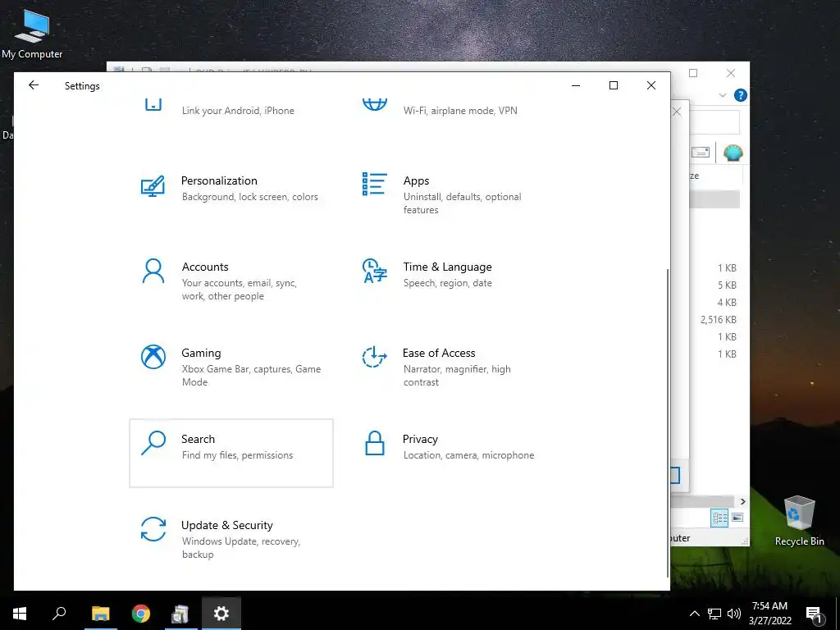
Task: Open Time & Language settings
Action: click(x=453, y=281)
